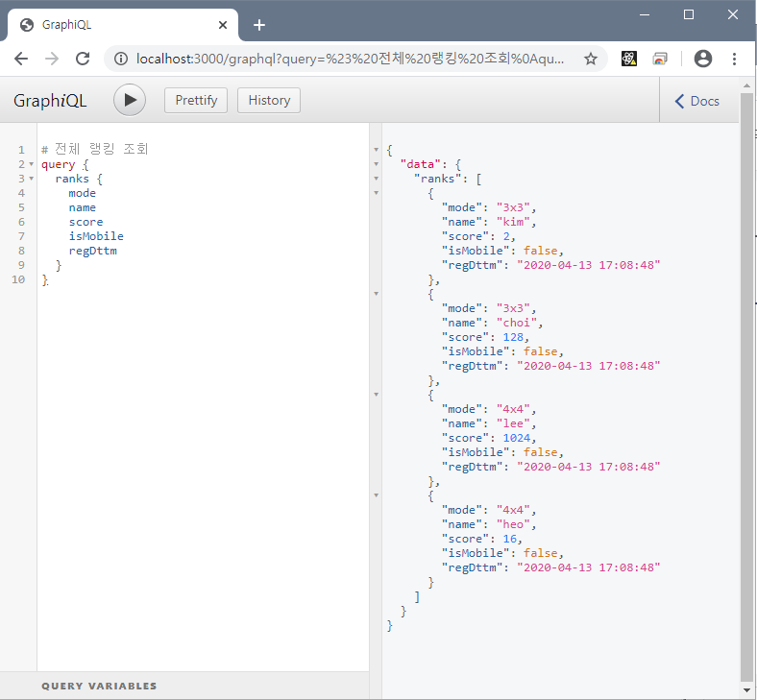Click the scrollbar down arrow
Screen dimensions: 757x700
tap(746, 690)
